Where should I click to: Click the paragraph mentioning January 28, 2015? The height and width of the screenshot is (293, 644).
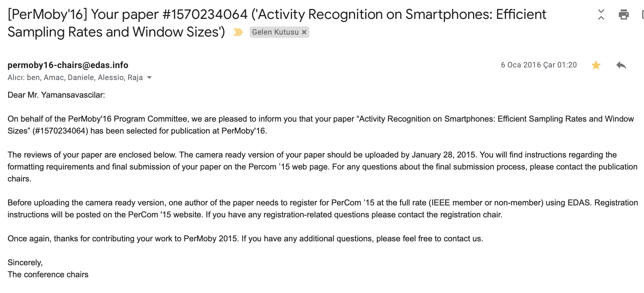tap(322, 167)
